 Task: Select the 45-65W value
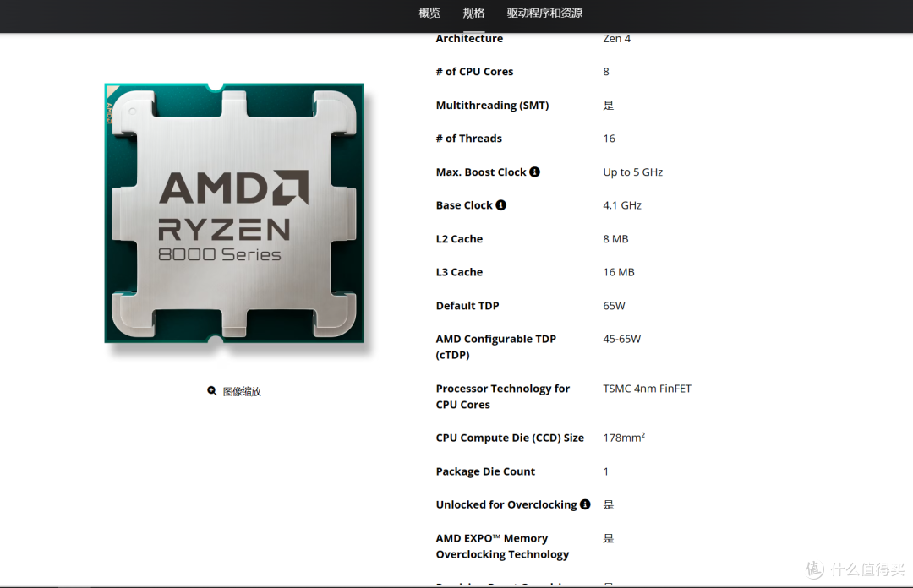(x=621, y=339)
